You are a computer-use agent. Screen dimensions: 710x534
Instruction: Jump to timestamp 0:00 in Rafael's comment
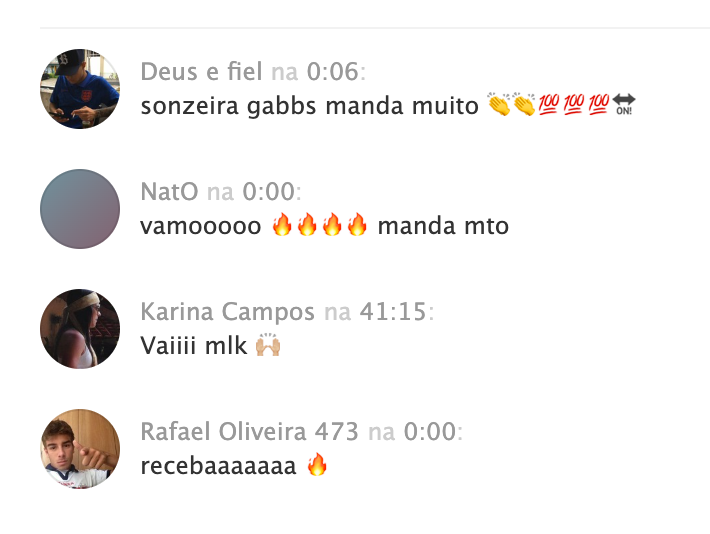[x=430, y=432]
